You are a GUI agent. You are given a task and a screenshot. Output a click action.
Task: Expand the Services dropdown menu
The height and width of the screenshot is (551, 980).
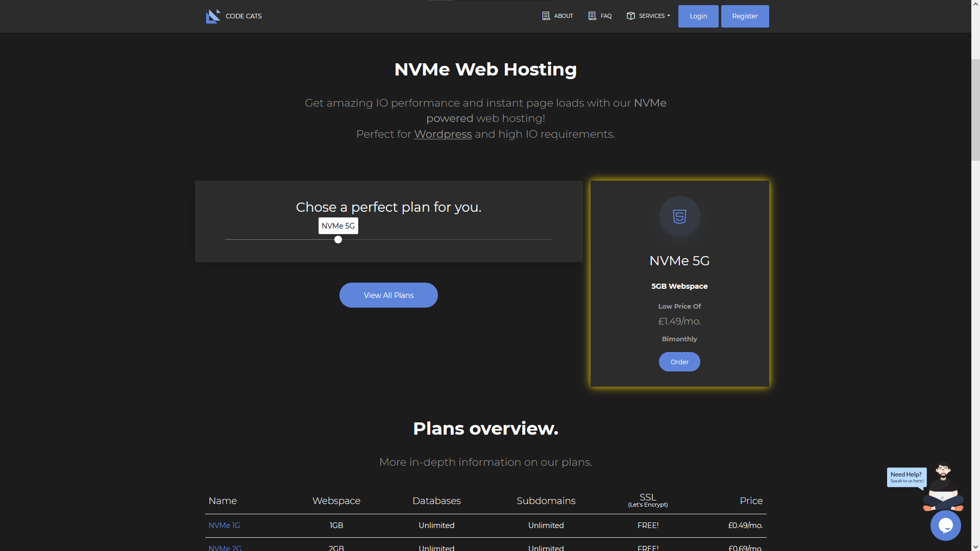click(x=648, y=16)
